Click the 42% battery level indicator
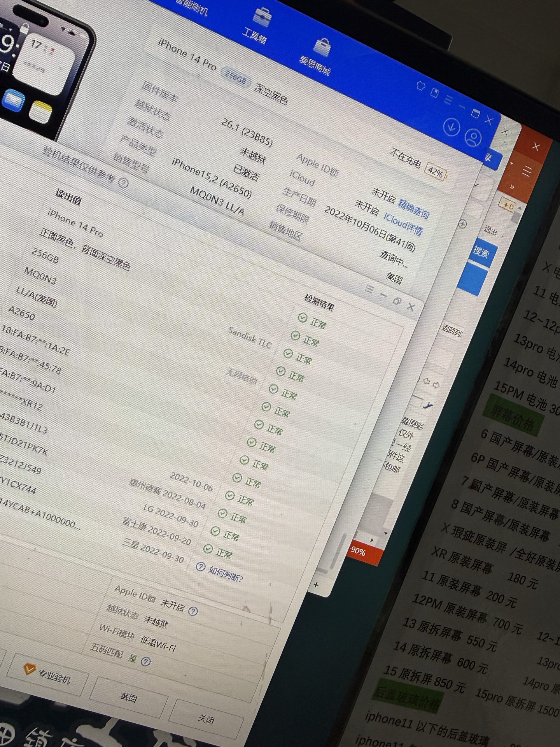Viewport: 560px width, 747px height. [435, 172]
